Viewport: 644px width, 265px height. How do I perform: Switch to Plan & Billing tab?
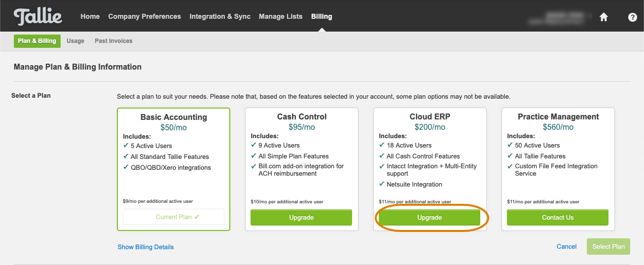(37, 41)
